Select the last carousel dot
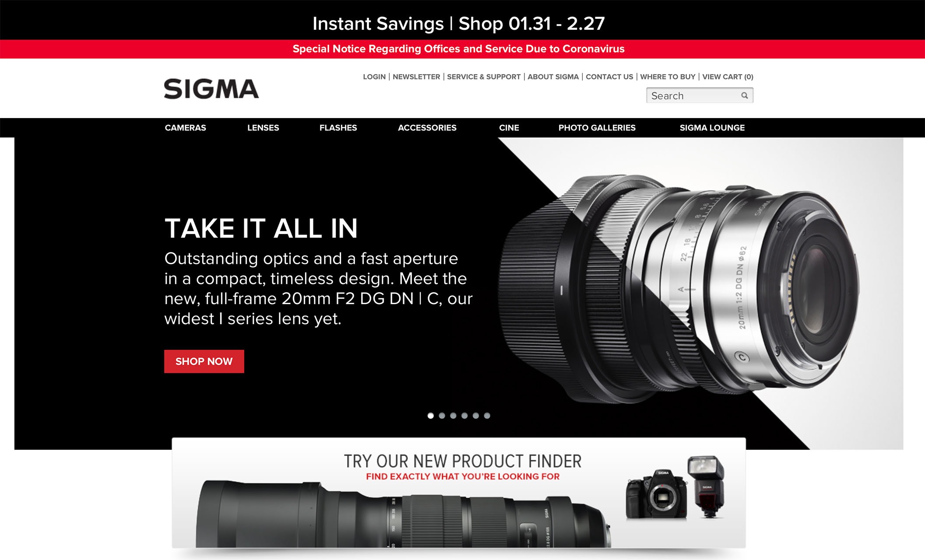Screen dimensions: 925x560 tap(487, 416)
